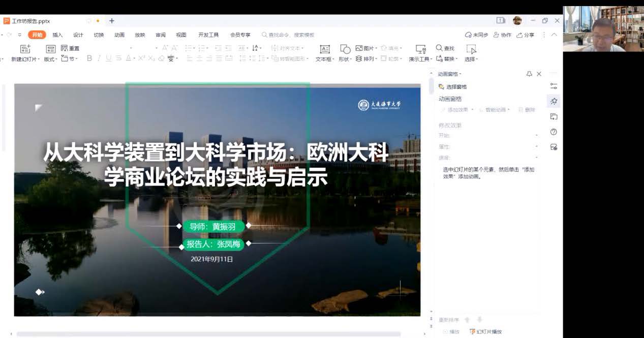Open the 动画 (Animation) ribbon tab
This screenshot has width=644, height=338.
point(119,35)
